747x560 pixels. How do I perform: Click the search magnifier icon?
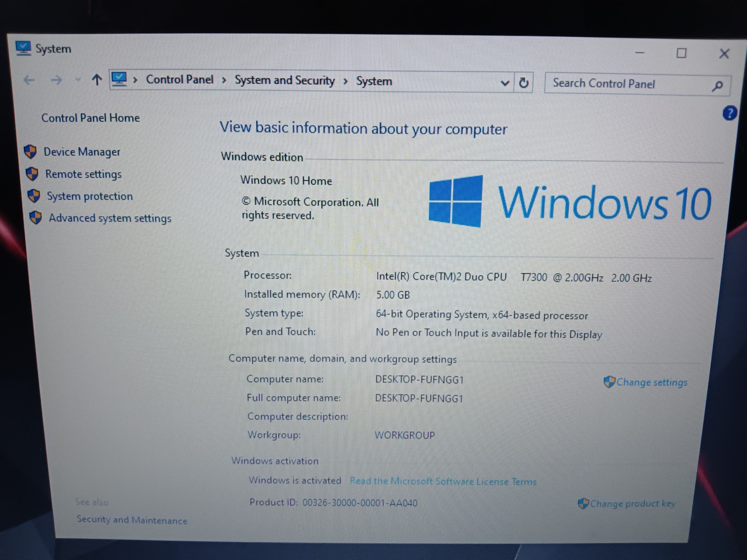click(718, 85)
